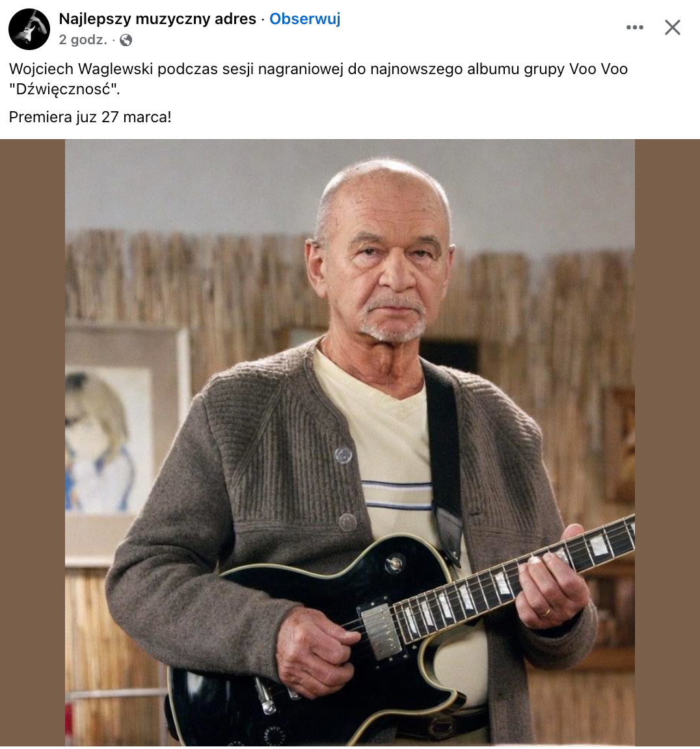This screenshot has width=700, height=749.
Task: Open the page's round guitarist avatar
Action: click(29, 29)
